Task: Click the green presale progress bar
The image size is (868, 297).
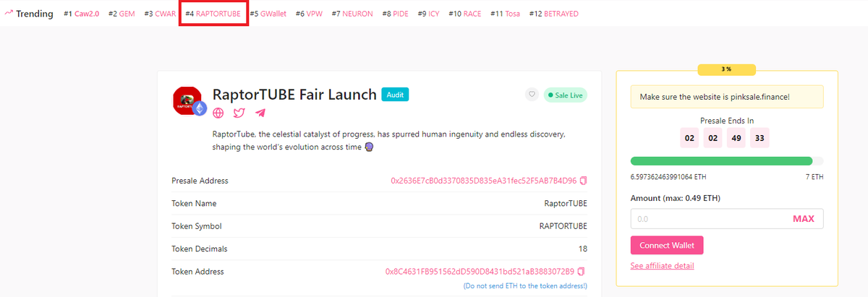Action: (x=721, y=160)
